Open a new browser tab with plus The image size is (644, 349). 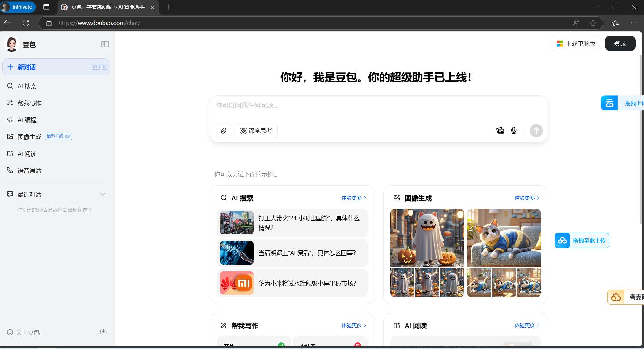click(168, 7)
